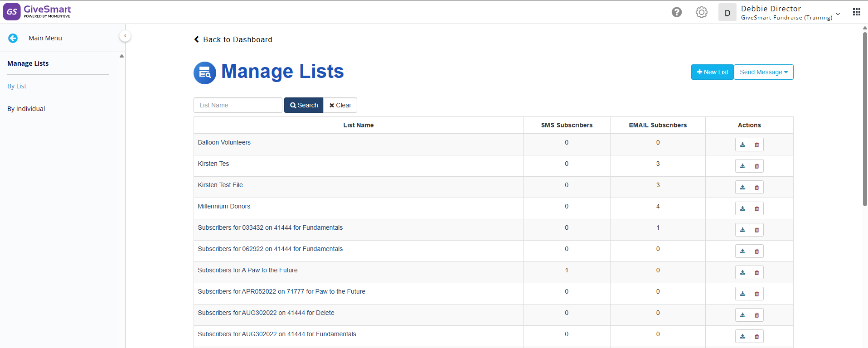Delete Subscribers for APR052022 list
This screenshot has width=868, height=348.
click(x=756, y=294)
